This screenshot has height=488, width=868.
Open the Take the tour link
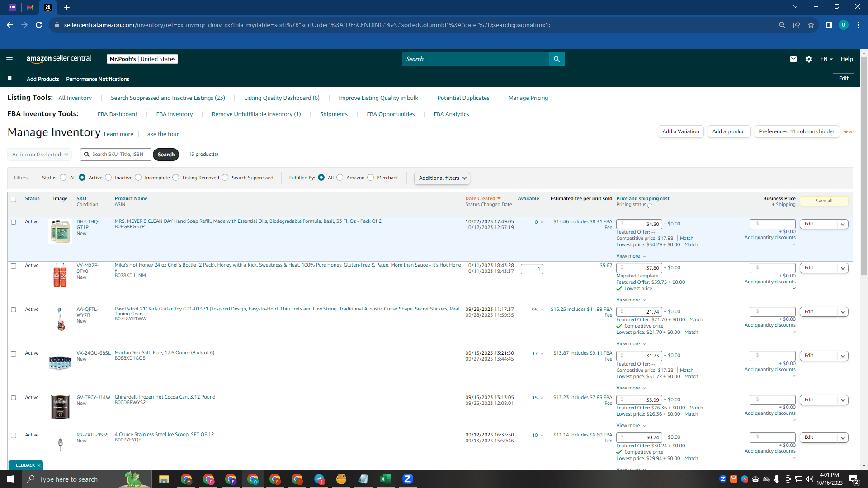pyautogui.click(x=161, y=134)
